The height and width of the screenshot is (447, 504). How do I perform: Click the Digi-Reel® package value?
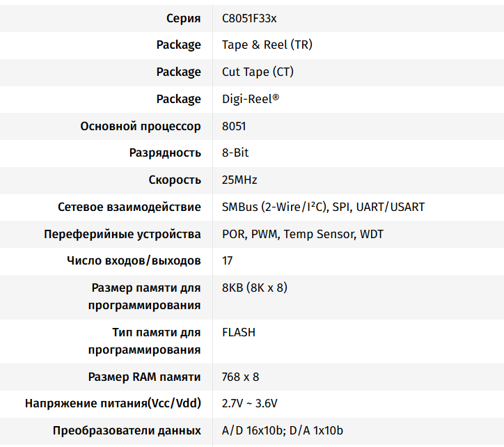coord(251,100)
